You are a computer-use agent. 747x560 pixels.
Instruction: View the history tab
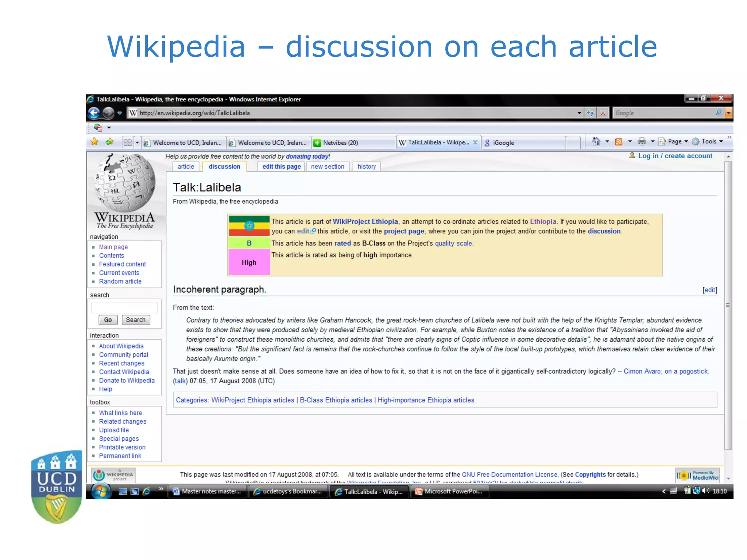click(x=367, y=167)
